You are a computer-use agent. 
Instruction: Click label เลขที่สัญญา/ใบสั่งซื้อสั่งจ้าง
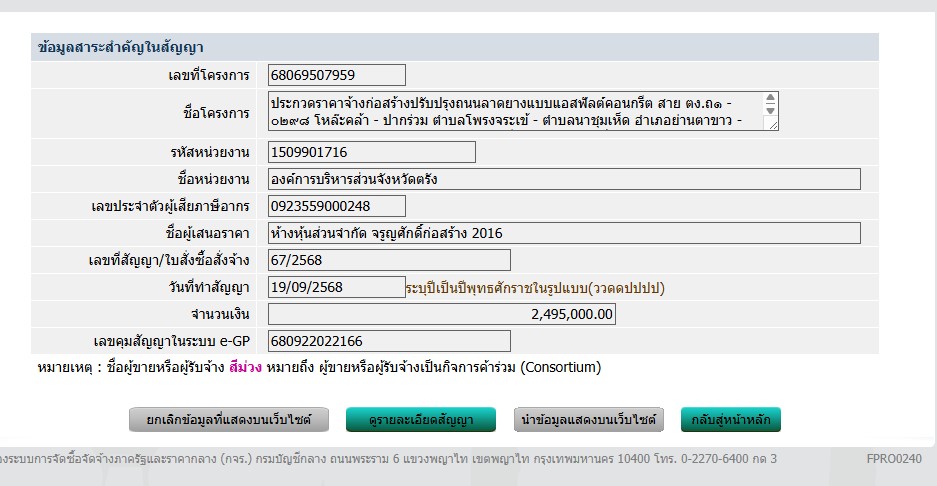(169, 261)
